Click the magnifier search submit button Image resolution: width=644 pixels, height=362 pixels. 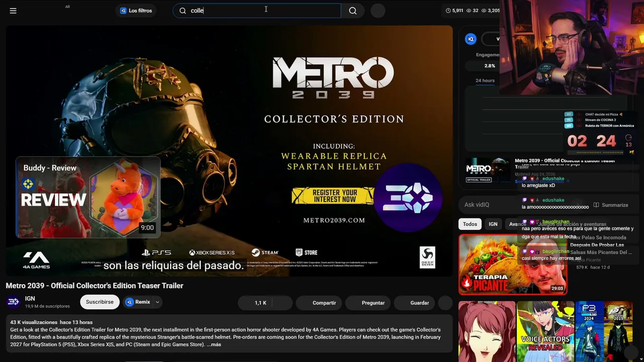(x=353, y=11)
